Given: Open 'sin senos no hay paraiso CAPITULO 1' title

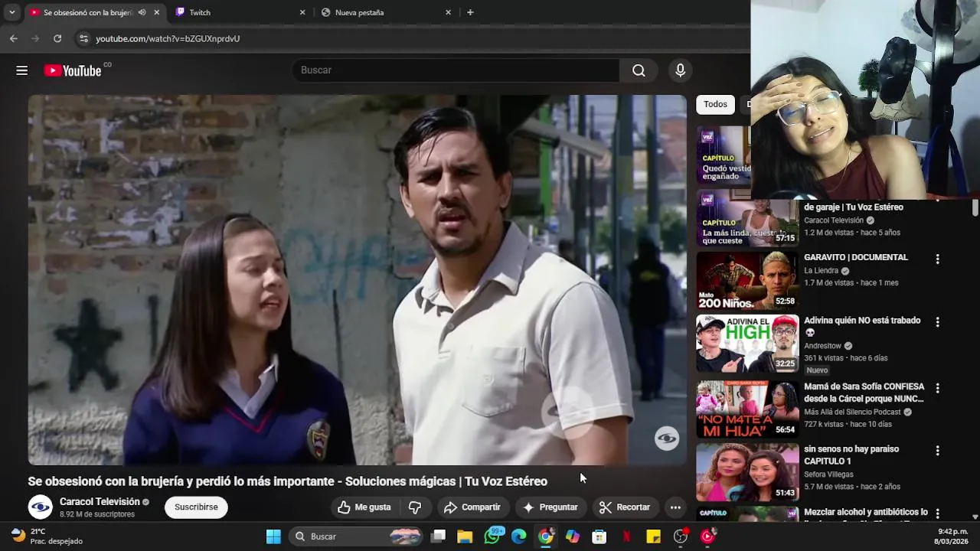Looking at the screenshot, I should tap(851, 455).
